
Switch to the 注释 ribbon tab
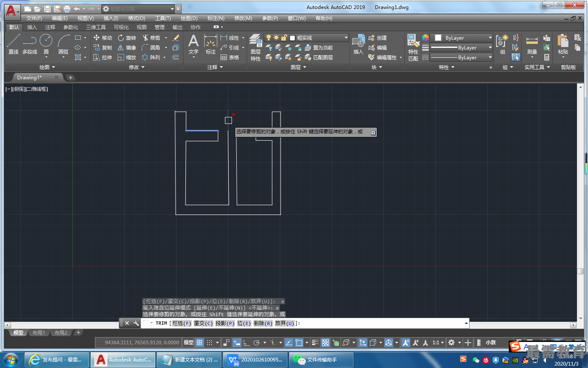(x=50, y=27)
